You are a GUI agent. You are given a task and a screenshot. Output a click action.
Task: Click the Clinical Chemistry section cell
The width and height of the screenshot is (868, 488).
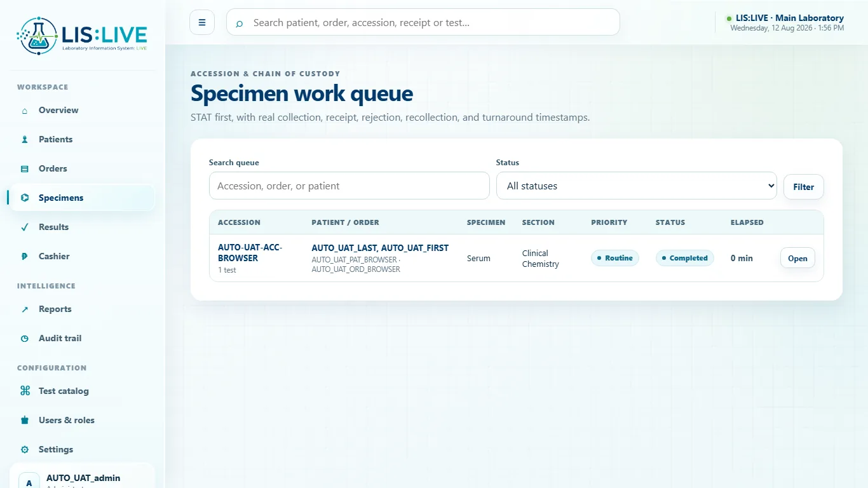click(541, 259)
